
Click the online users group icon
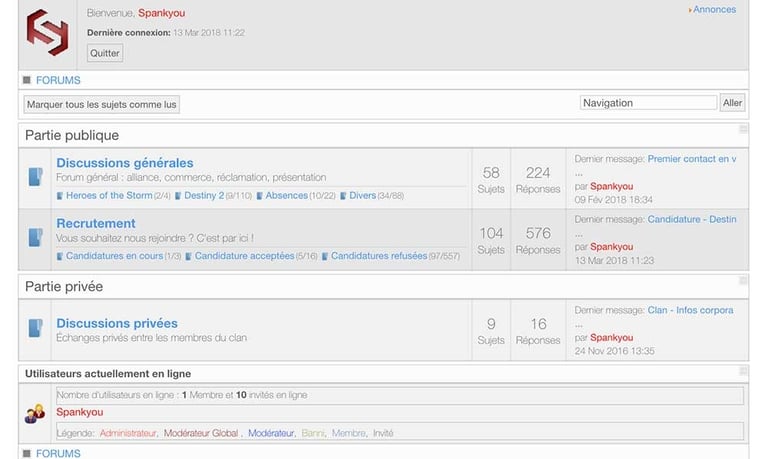coord(35,414)
